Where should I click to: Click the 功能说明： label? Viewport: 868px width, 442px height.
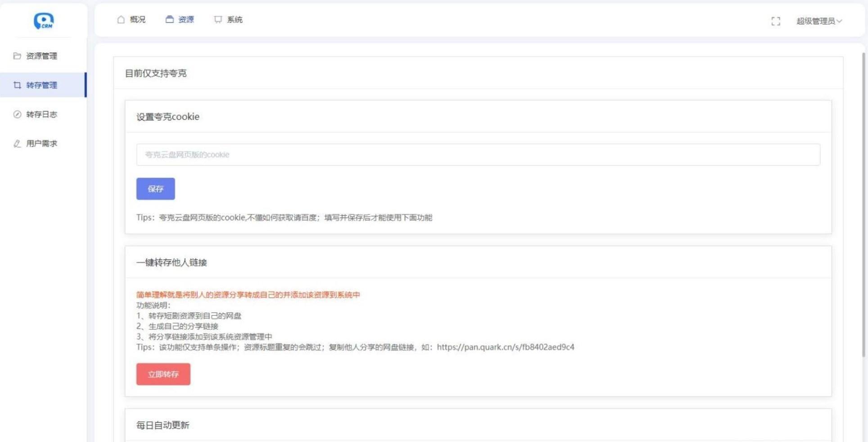(x=154, y=305)
